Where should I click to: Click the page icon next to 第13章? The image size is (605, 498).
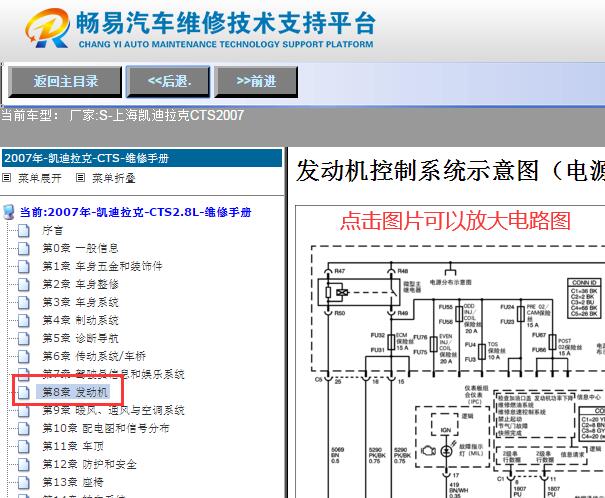click(24, 483)
